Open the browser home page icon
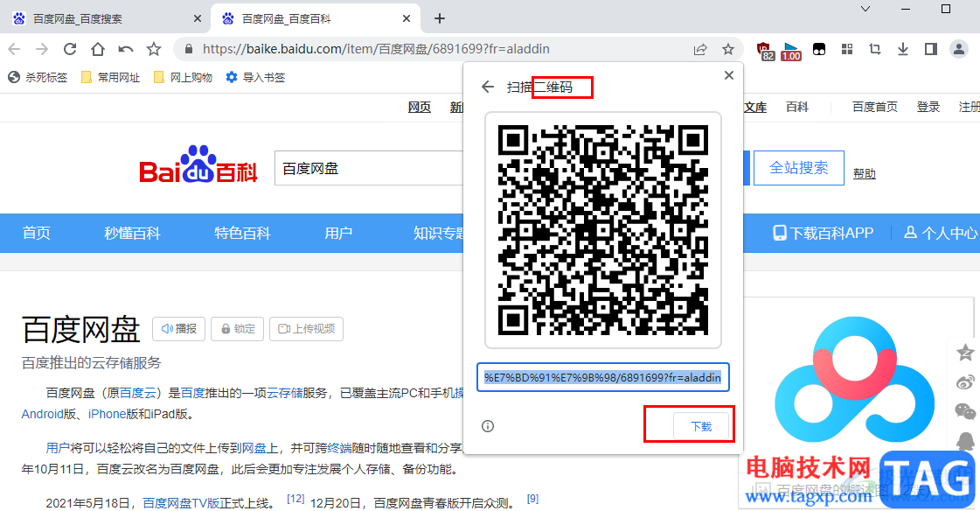980x511 pixels. click(x=98, y=49)
